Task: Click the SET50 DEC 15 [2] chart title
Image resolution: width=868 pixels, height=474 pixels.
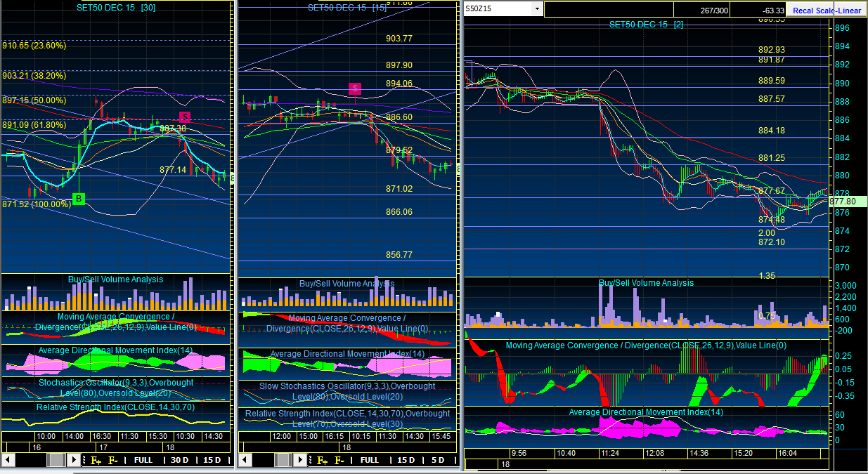Action: [646, 25]
